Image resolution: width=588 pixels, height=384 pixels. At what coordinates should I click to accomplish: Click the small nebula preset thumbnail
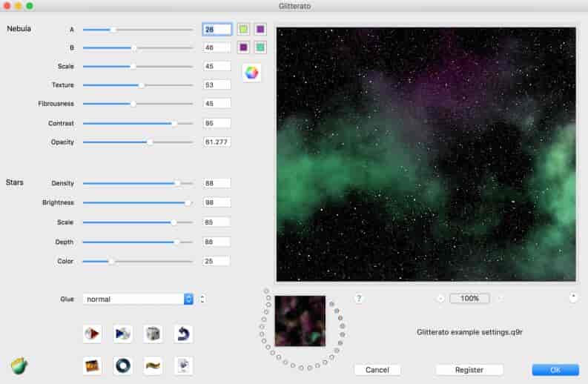point(300,321)
